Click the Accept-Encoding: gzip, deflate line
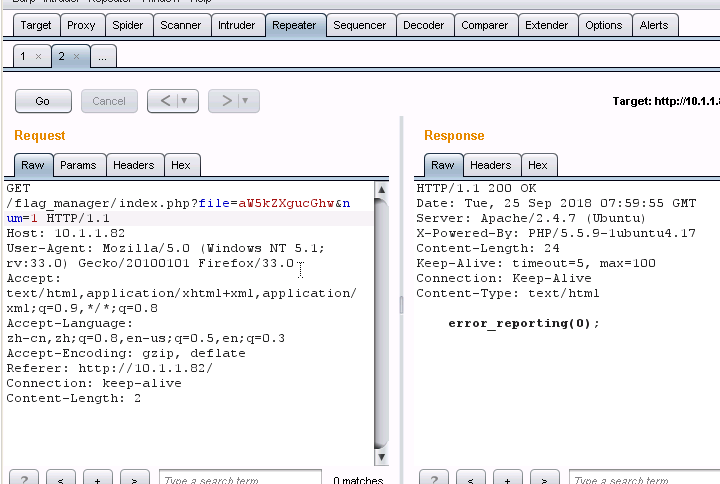The width and height of the screenshot is (720, 484). [126, 353]
